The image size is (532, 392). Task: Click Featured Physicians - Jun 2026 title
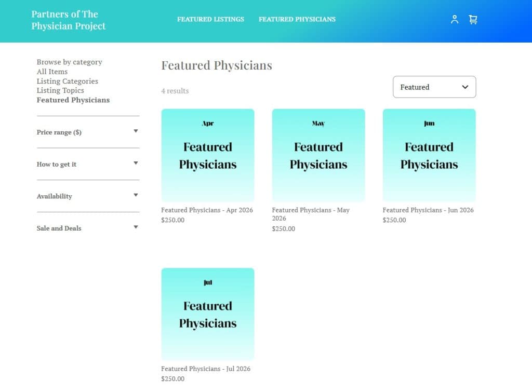click(428, 210)
